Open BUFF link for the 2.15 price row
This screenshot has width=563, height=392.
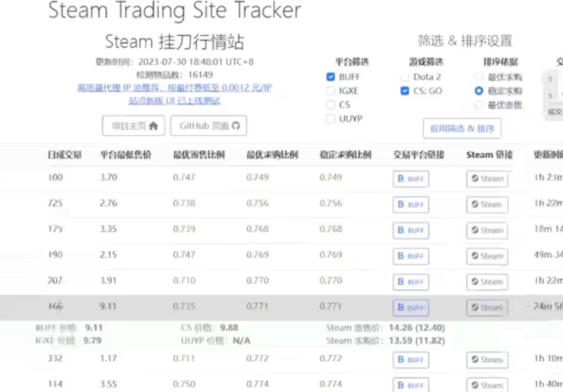point(411,256)
